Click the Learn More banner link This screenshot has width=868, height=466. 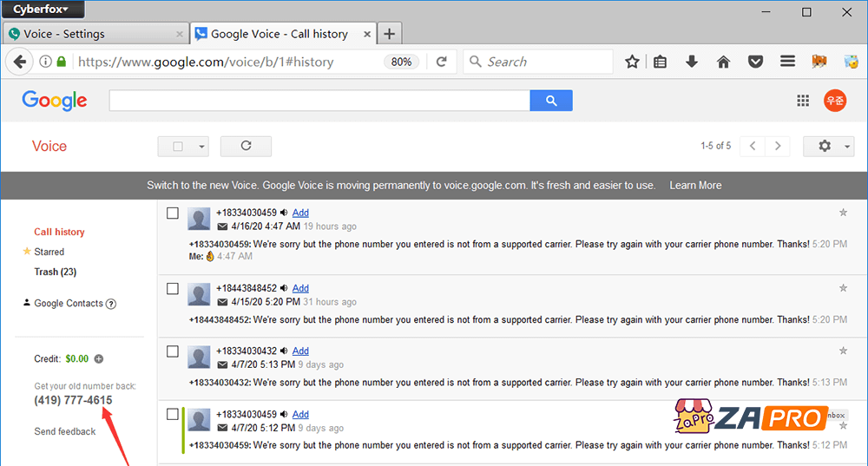pyautogui.click(x=695, y=186)
